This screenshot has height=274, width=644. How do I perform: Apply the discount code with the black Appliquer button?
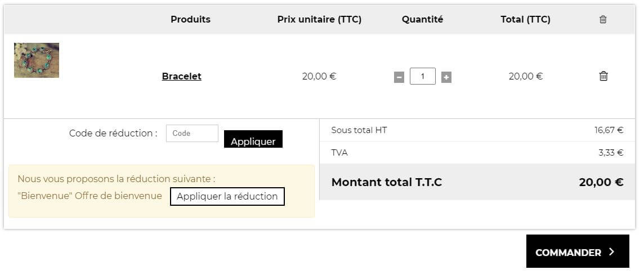253,139
